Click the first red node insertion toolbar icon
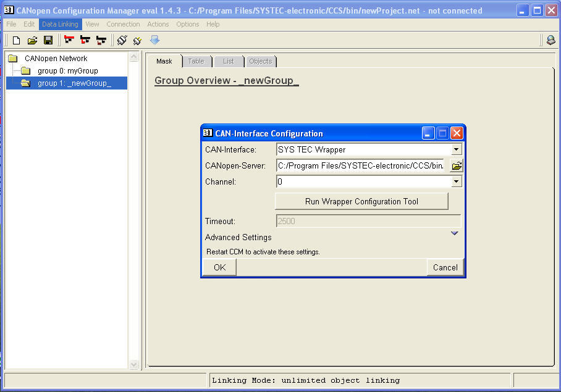 [69, 40]
